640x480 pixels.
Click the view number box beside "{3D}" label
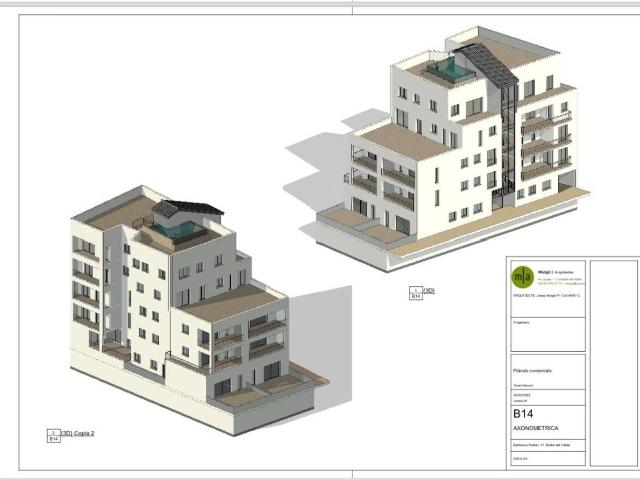[416, 293]
